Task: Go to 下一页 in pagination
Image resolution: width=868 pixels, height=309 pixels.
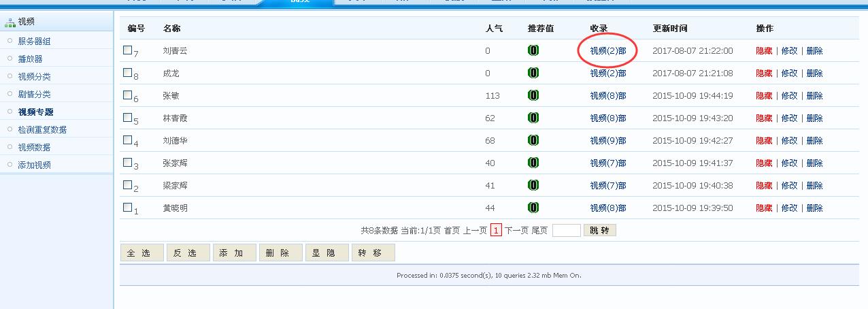Action: (x=516, y=231)
